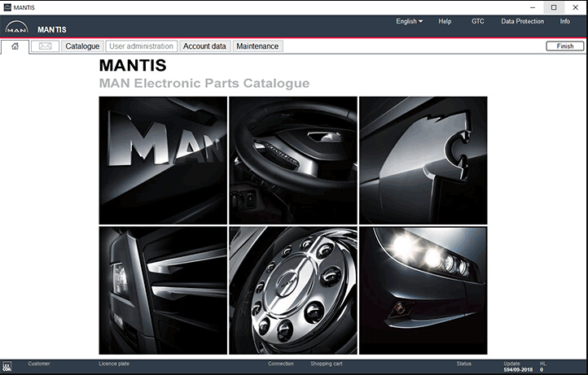Image resolution: width=588 pixels, height=375 pixels.
Task: Click the MAN lettering image tile
Action: (163, 160)
